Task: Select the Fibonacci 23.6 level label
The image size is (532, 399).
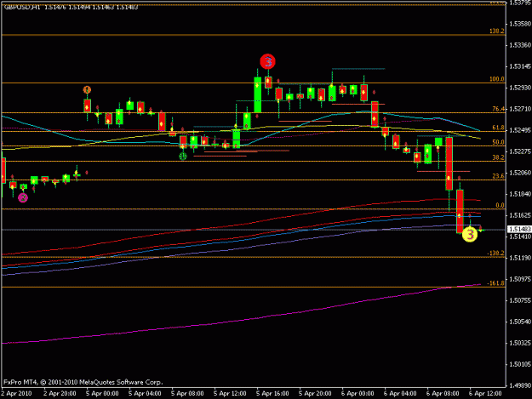Action: coord(498,175)
